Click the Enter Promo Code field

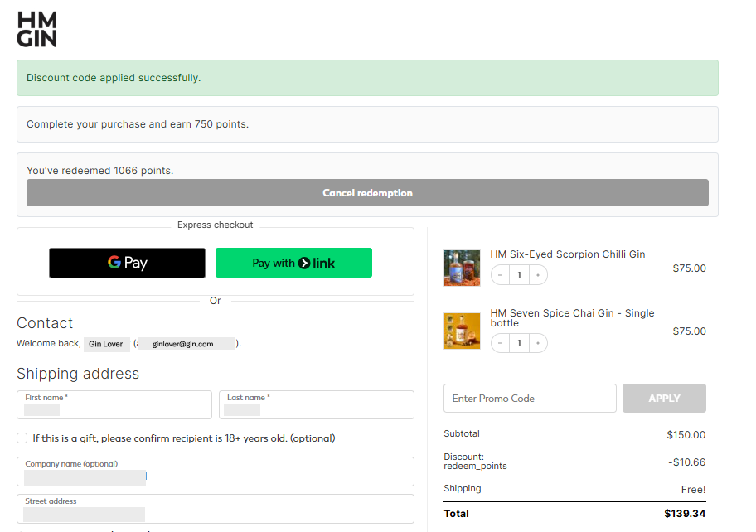point(530,398)
